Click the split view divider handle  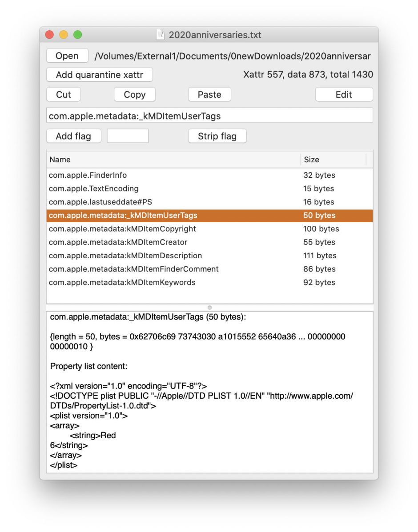[x=209, y=308]
